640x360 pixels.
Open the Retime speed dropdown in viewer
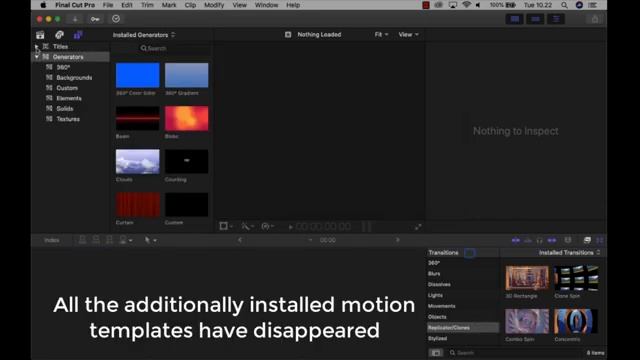[x=268, y=226]
